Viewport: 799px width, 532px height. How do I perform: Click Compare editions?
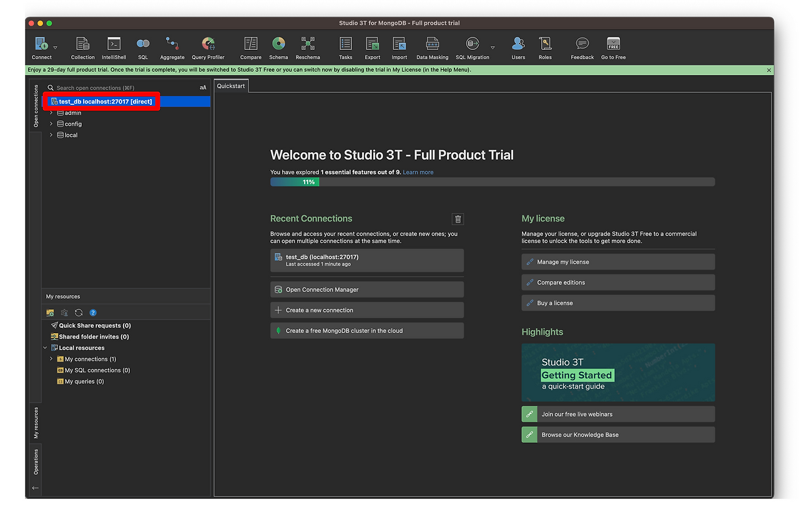tap(619, 283)
